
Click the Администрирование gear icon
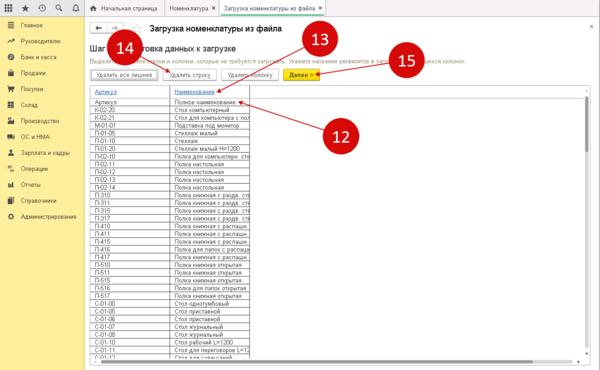tap(11, 217)
